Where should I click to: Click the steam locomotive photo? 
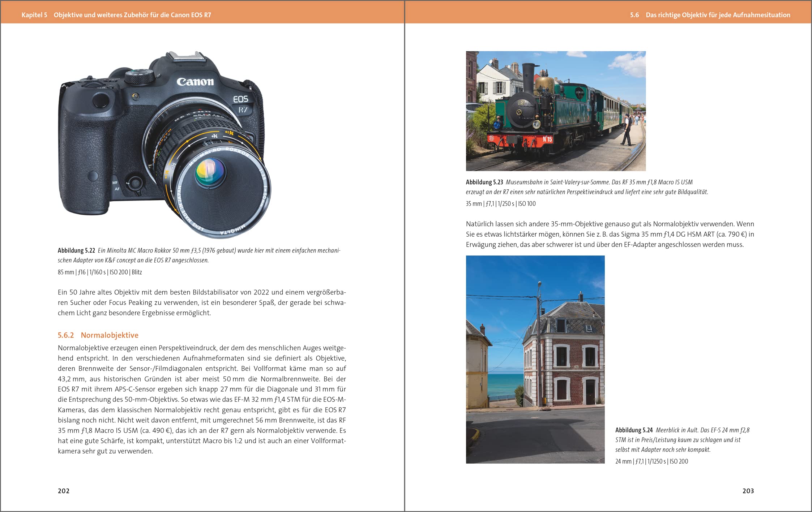point(556,111)
